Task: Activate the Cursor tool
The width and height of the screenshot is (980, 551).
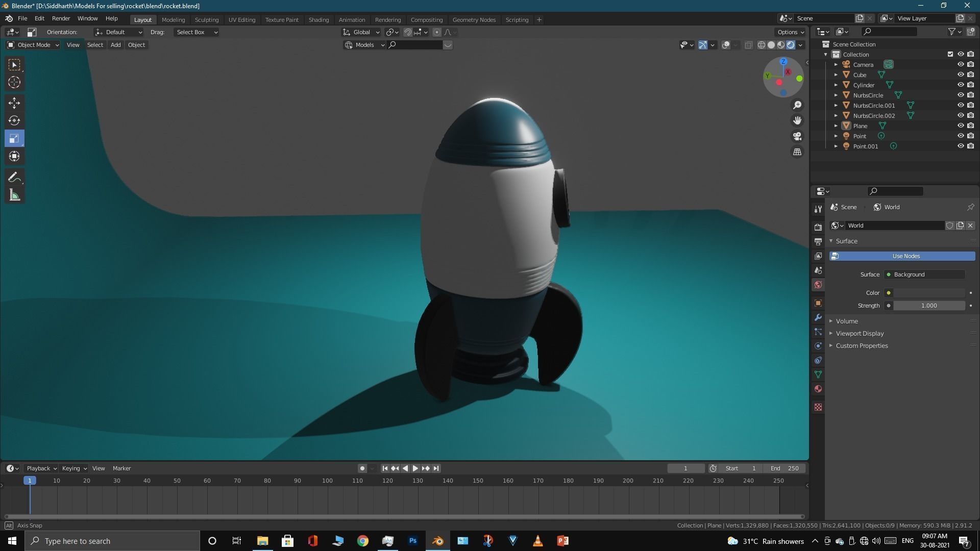Action: [14, 82]
